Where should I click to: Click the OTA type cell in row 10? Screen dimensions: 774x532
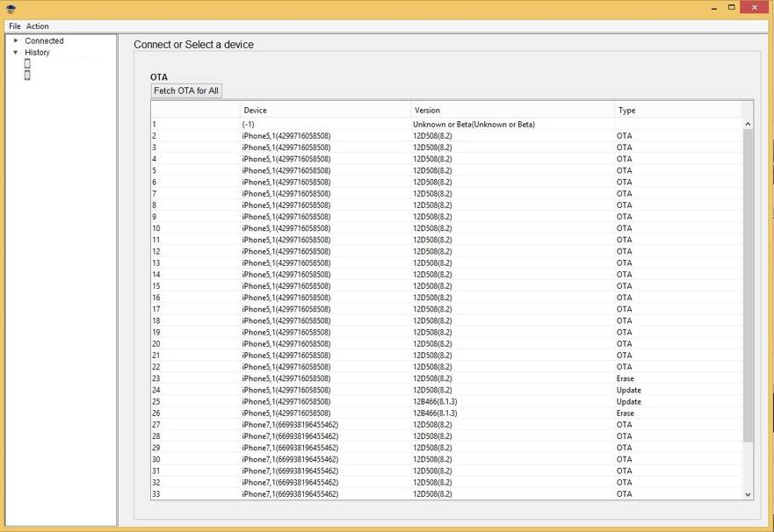tap(624, 228)
